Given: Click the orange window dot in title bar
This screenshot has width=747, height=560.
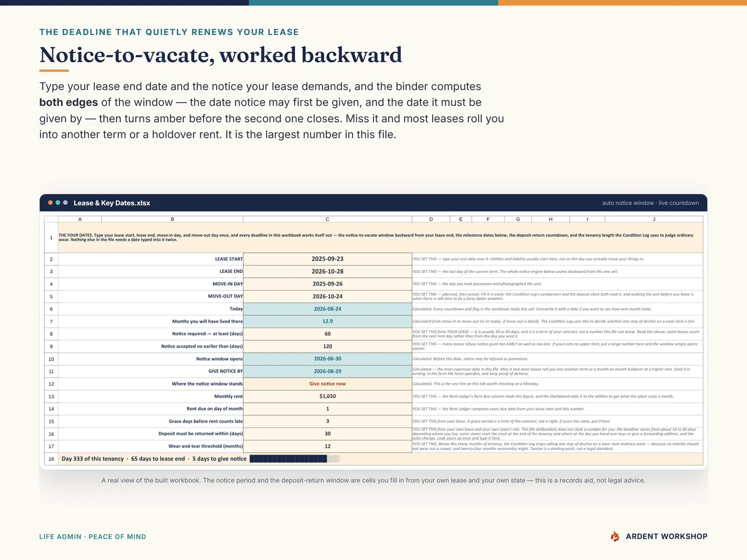Looking at the screenshot, I should click(x=50, y=203).
